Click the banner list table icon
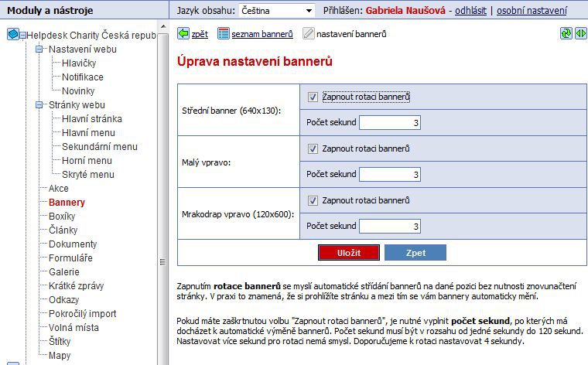Screen dimensions: 588x365 223,34
